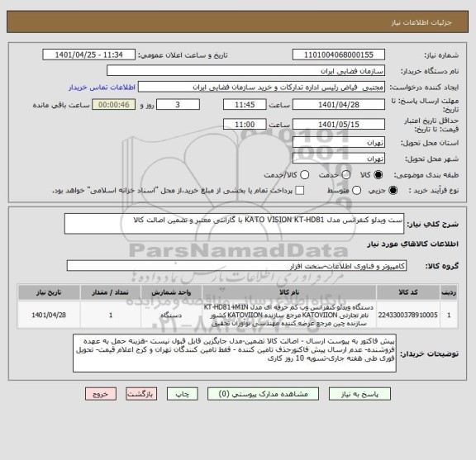Click the response deadline date 1401/04/28 field
Viewport: 476px width, 460px height.
(x=339, y=105)
